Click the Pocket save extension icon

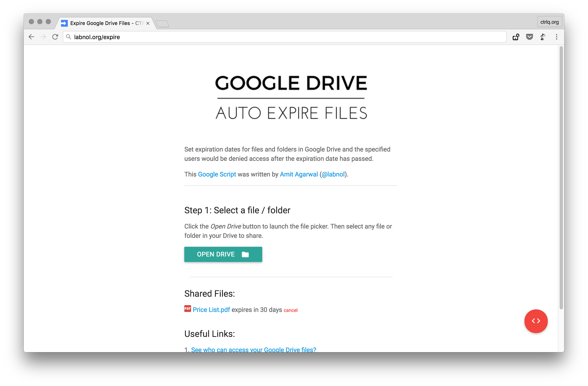529,37
